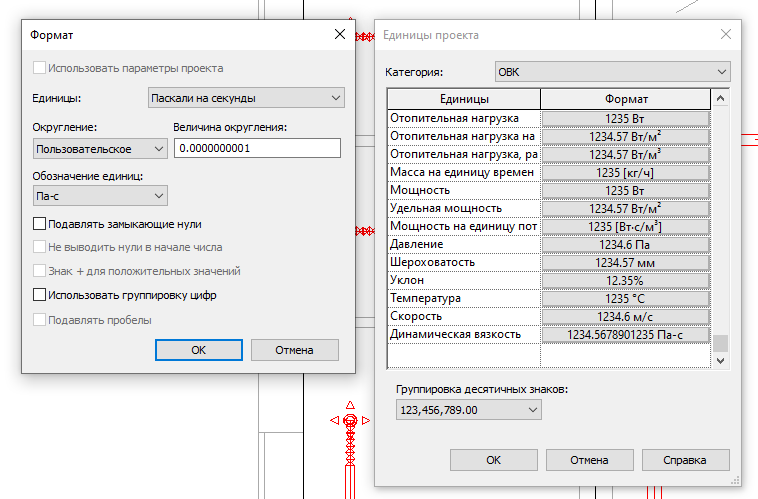Open format button '1234.57 Вт/м³'
This screenshot has height=499, width=758.
pyautogui.click(x=626, y=155)
